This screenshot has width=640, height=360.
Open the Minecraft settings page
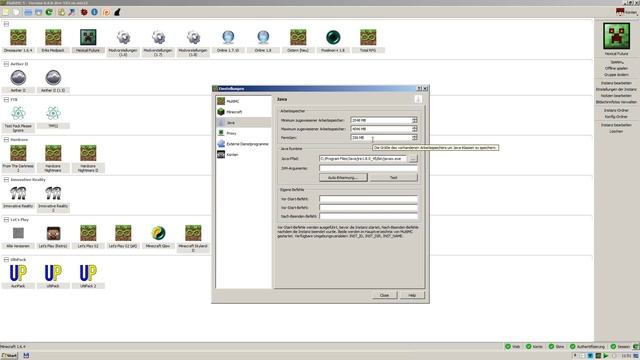coord(243,111)
